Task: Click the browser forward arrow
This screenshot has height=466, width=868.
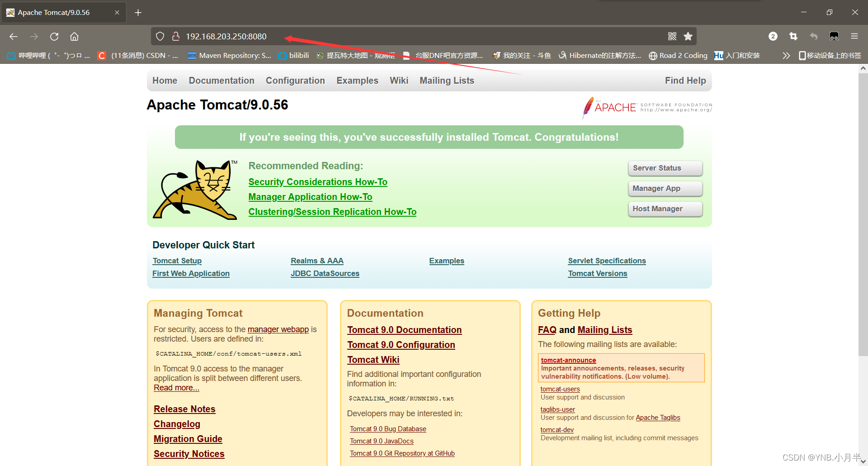Action: click(34, 37)
